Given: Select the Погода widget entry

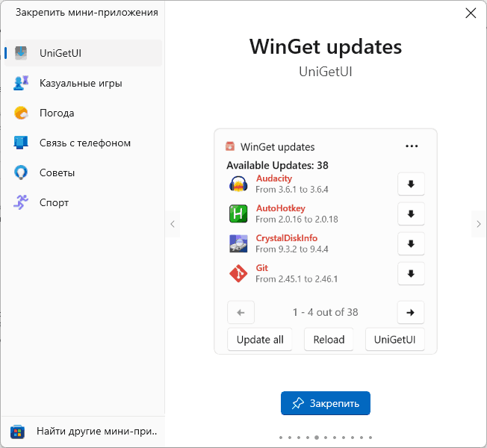Looking at the screenshot, I should click(x=83, y=113).
